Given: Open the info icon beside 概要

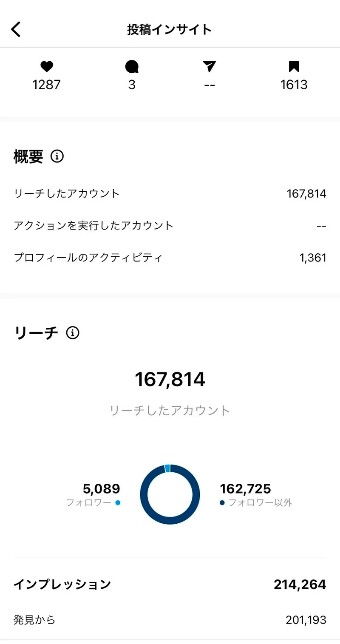Looking at the screenshot, I should 57,157.
